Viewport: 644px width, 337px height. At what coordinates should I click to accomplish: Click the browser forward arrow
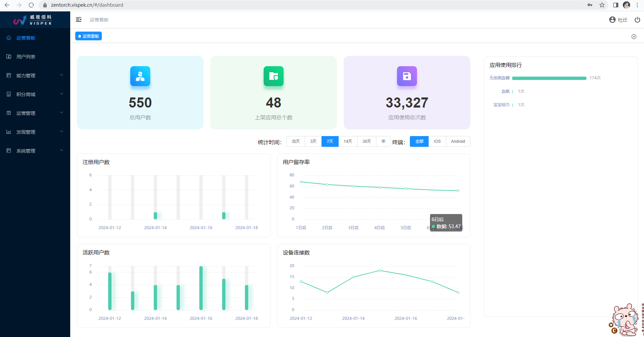[x=19, y=5]
